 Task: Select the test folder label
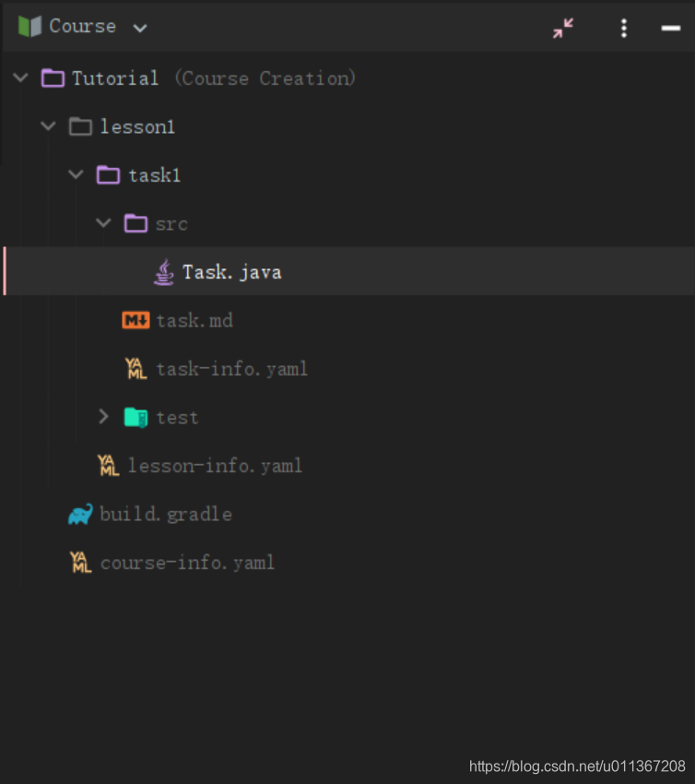[177, 418]
